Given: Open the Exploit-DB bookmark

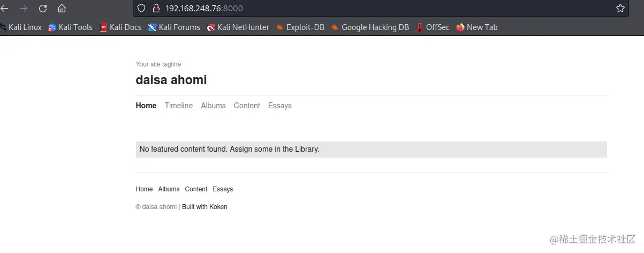Looking at the screenshot, I should 300,27.
